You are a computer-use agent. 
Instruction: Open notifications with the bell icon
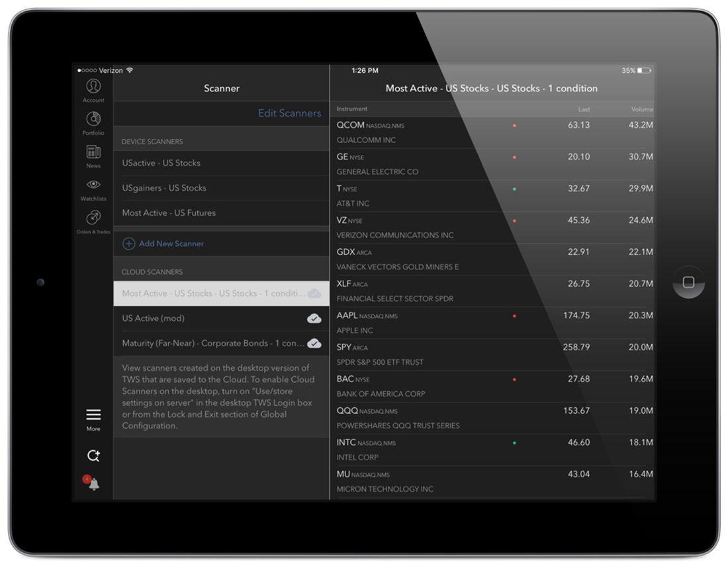93,483
